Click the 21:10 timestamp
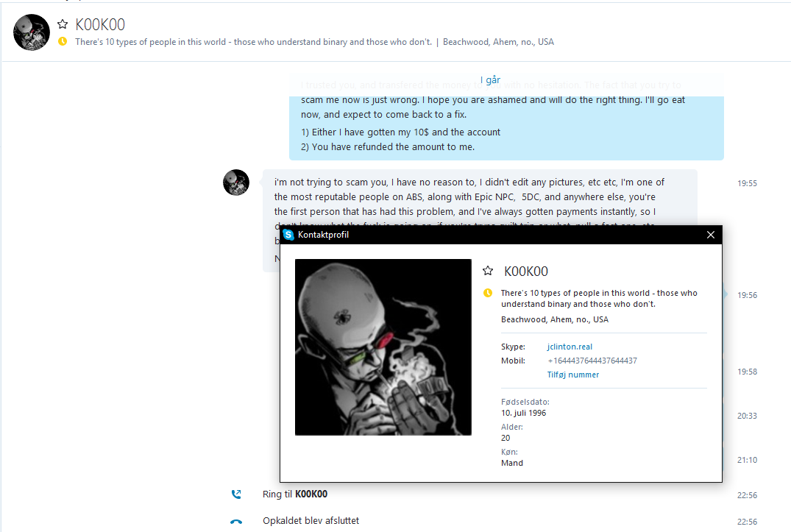791x532 pixels. [747, 461]
